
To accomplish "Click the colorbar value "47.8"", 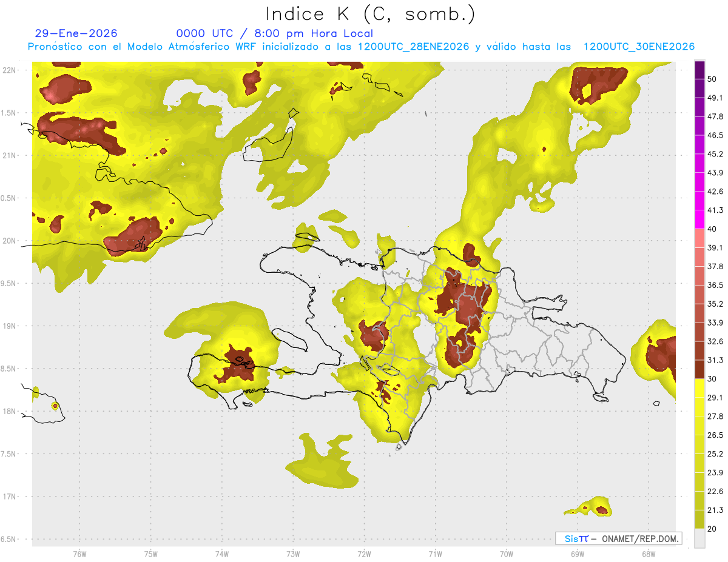I will tap(715, 116).
